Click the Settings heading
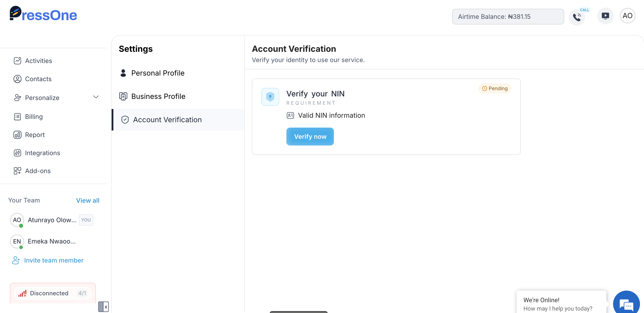The width and height of the screenshot is (644, 313). [136, 49]
